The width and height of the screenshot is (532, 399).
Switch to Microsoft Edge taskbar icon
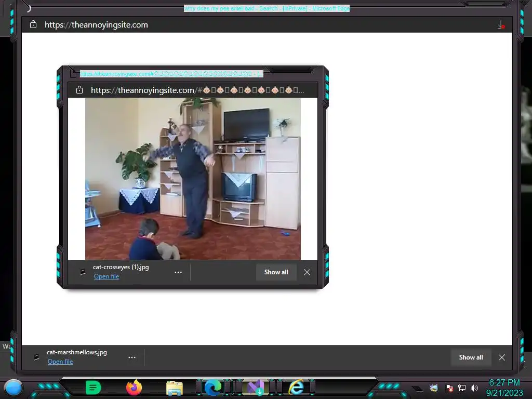point(212,388)
